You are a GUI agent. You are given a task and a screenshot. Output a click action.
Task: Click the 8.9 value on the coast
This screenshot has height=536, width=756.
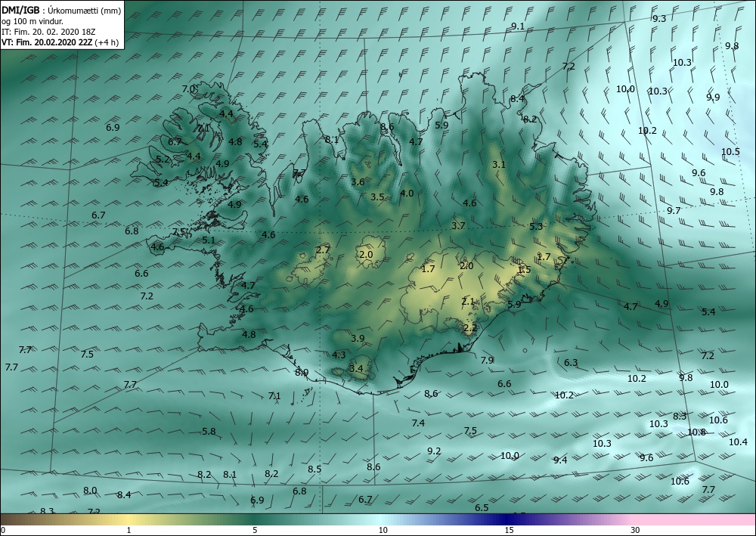pos(302,372)
